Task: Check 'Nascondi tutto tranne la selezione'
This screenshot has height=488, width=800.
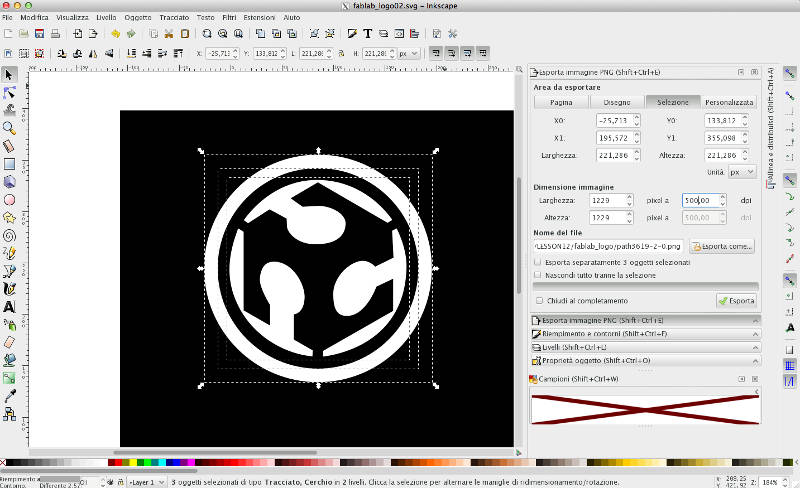Action: pyautogui.click(x=537, y=275)
